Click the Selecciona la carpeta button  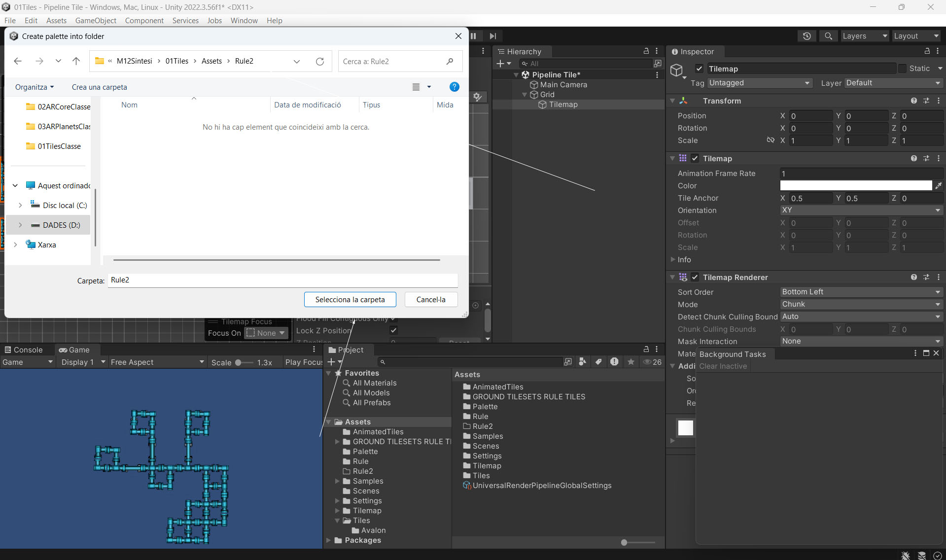point(350,299)
